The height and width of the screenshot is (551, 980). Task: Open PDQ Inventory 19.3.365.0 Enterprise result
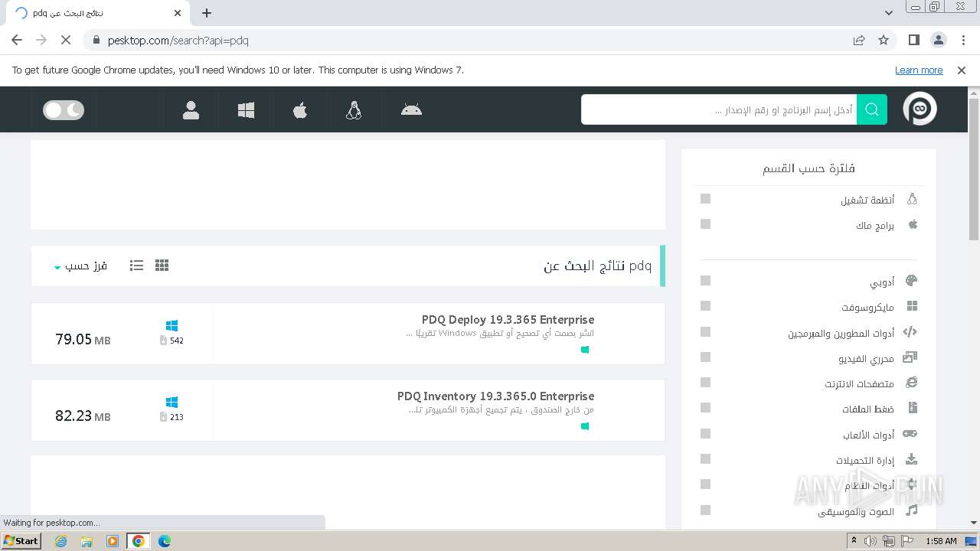coord(495,396)
